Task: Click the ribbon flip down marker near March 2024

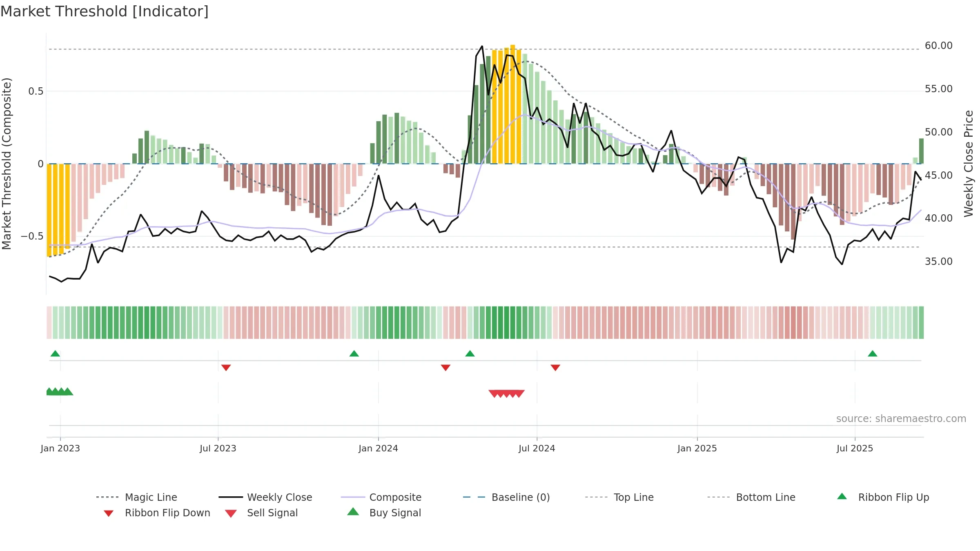Action: pos(445,368)
